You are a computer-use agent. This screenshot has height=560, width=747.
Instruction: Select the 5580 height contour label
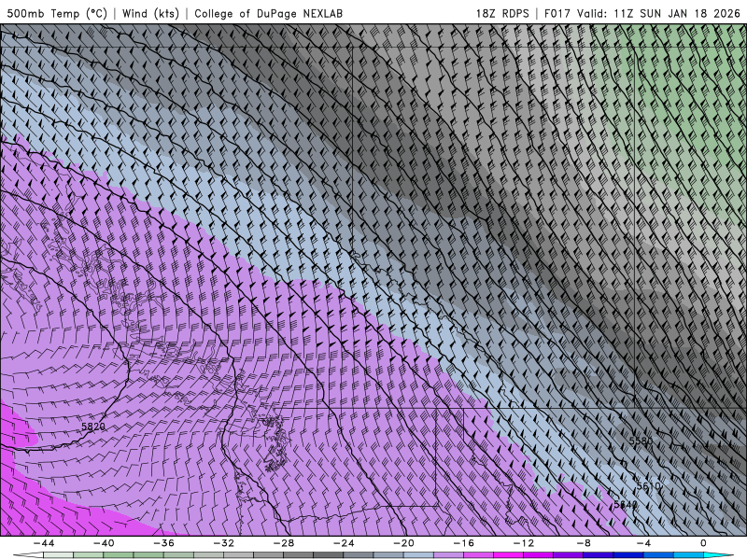click(x=641, y=441)
